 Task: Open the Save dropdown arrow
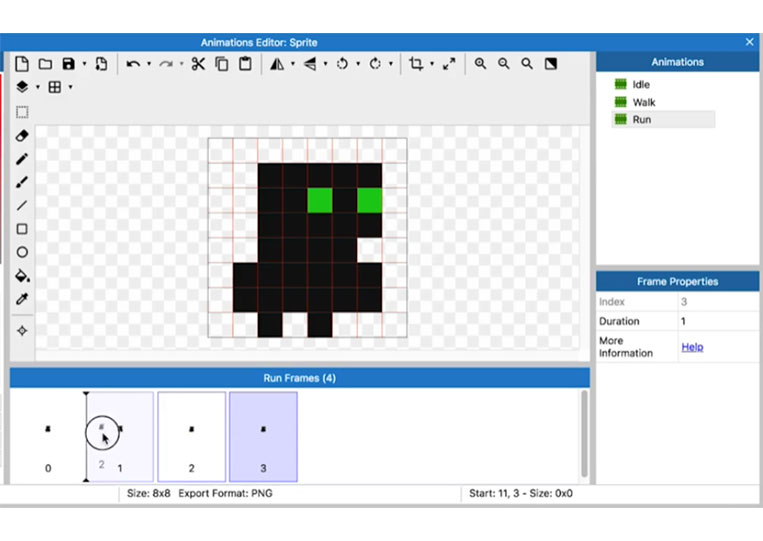pyautogui.click(x=84, y=64)
